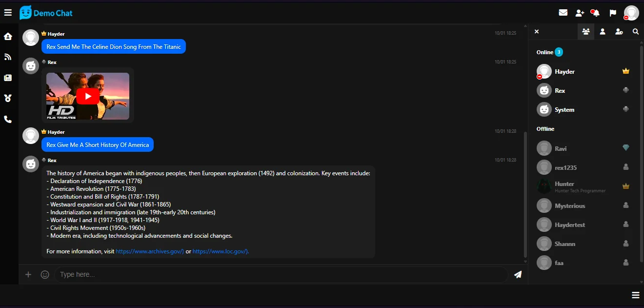Open the plus attachment menu

coord(28,274)
